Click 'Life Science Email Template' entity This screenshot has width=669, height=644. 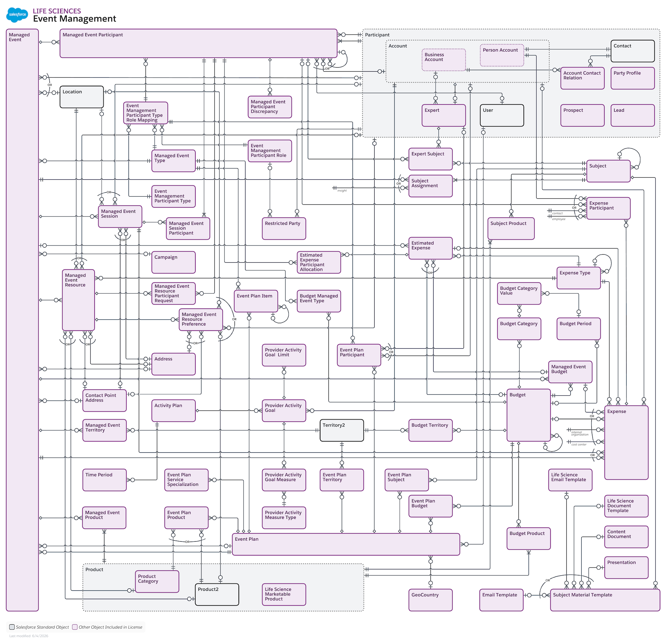pos(570,480)
